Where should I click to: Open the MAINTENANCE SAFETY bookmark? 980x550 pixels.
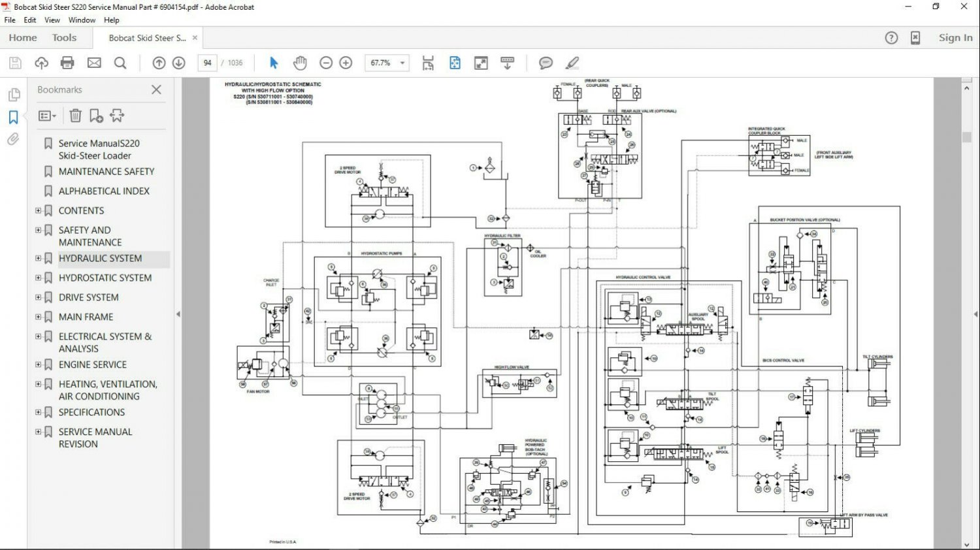tap(106, 171)
